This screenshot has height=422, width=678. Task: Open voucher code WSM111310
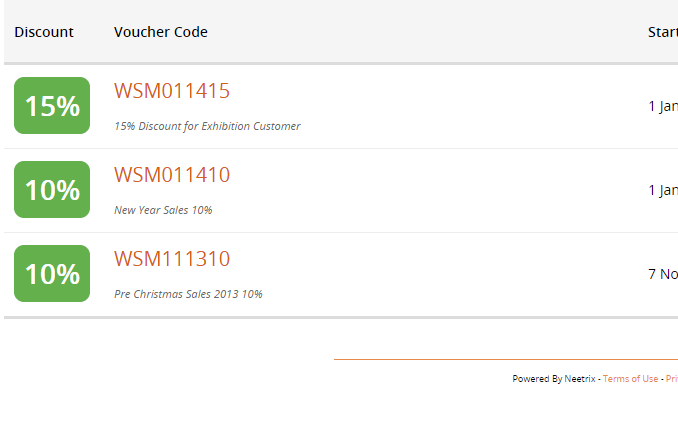click(x=172, y=259)
